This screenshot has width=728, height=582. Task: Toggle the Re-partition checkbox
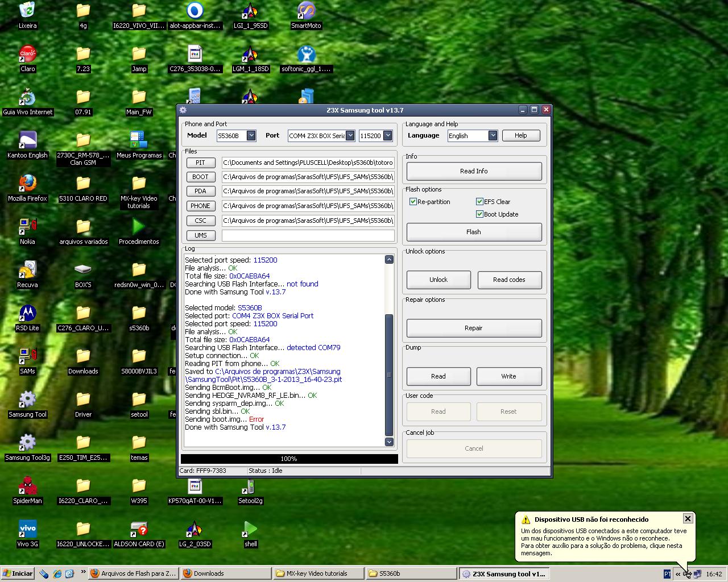click(x=413, y=202)
